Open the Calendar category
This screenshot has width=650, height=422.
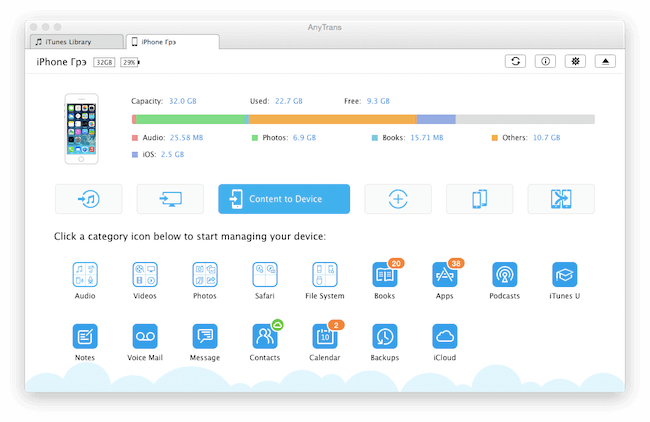325,336
